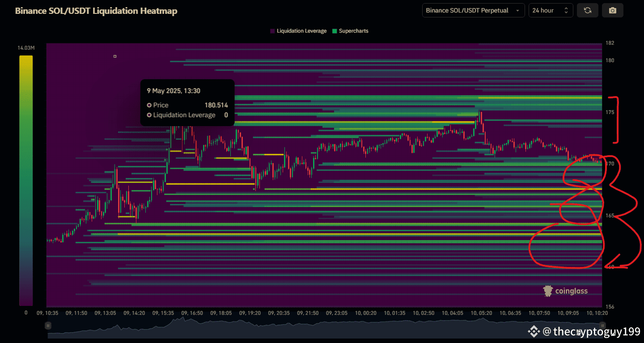Image resolution: width=644 pixels, height=343 pixels.
Task: Click the purple Liquidation Leverage legend swatch
Action: [x=271, y=30]
